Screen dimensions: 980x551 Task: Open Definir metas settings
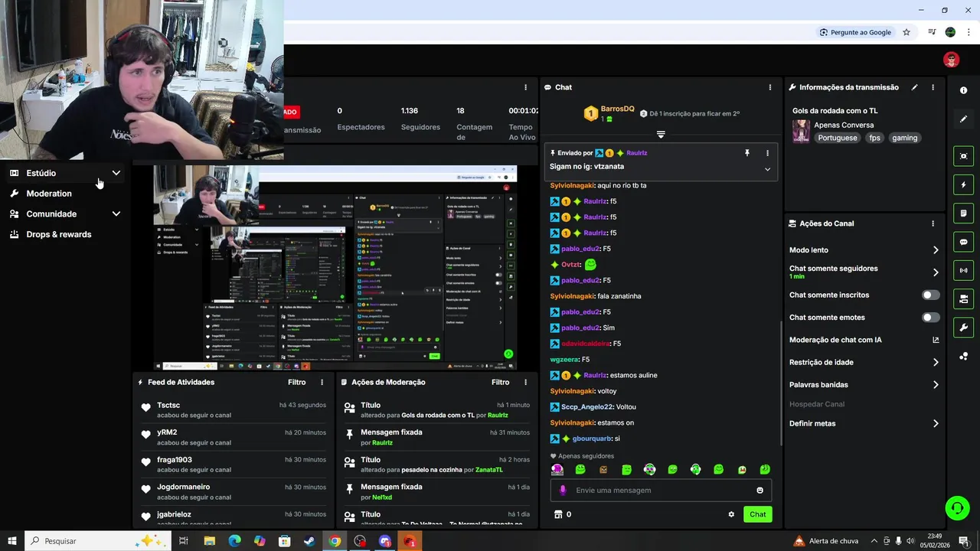[x=935, y=423]
